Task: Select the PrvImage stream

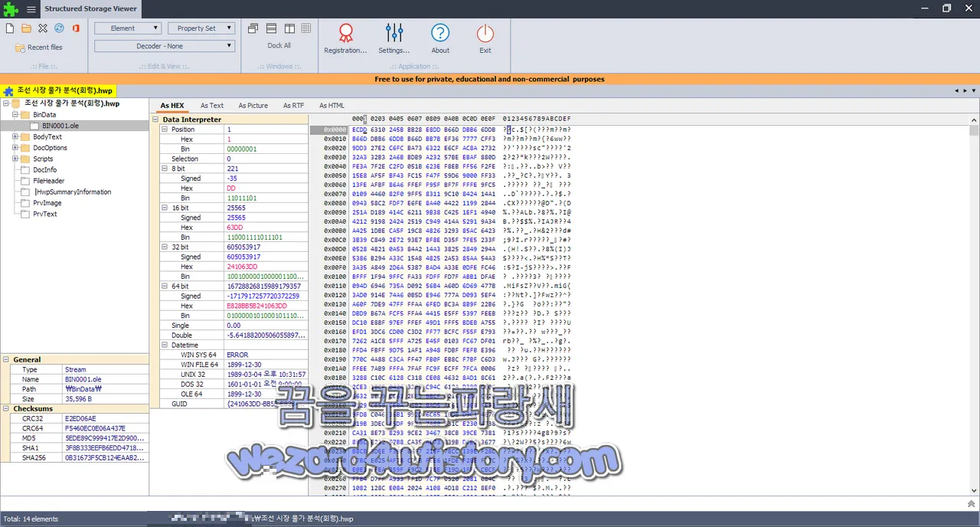Action: [x=47, y=203]
